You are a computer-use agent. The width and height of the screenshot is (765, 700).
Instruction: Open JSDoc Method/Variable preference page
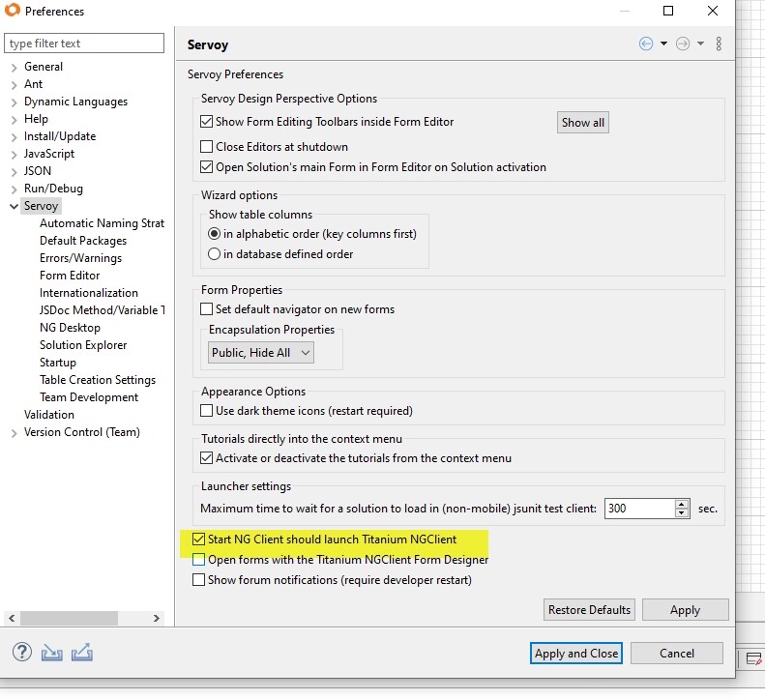[x=102, y=310]
